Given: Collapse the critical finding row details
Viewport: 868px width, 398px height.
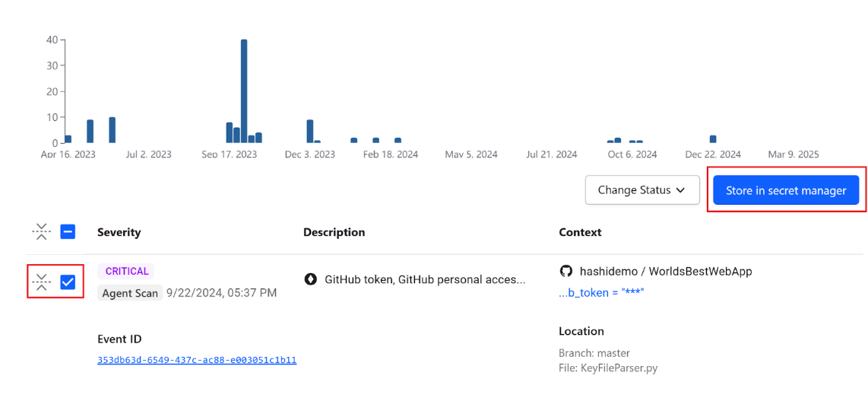Looking at the screenshot, I should 42,282.
